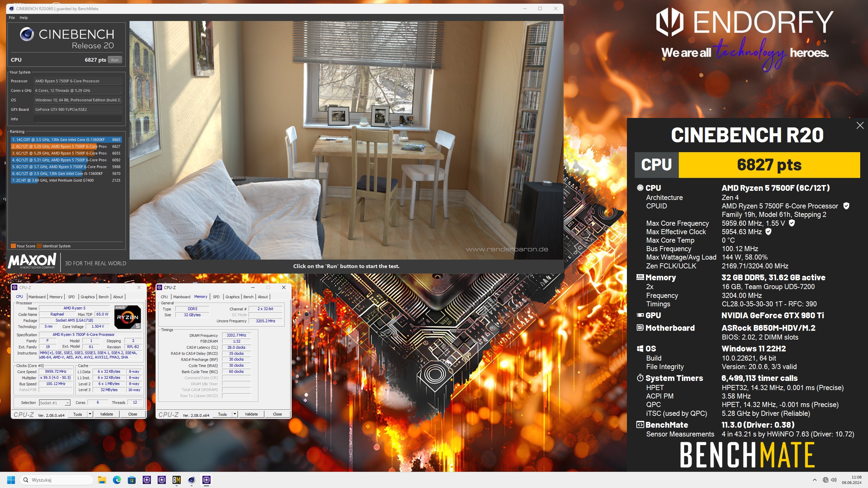The width and height of the screenshot is (868, 488).
Task: Click the Run button next to CPU score
Action: (115, 60)
